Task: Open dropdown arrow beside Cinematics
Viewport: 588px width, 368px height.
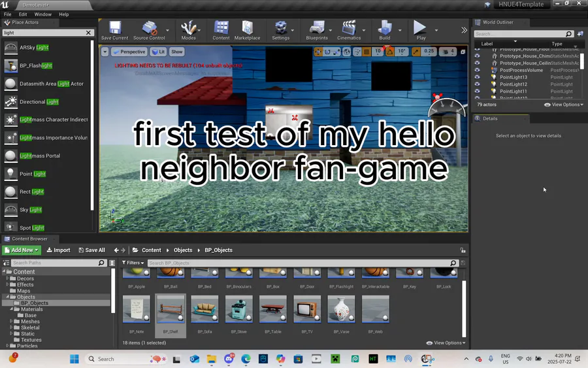Action: (x=364, y=30)
